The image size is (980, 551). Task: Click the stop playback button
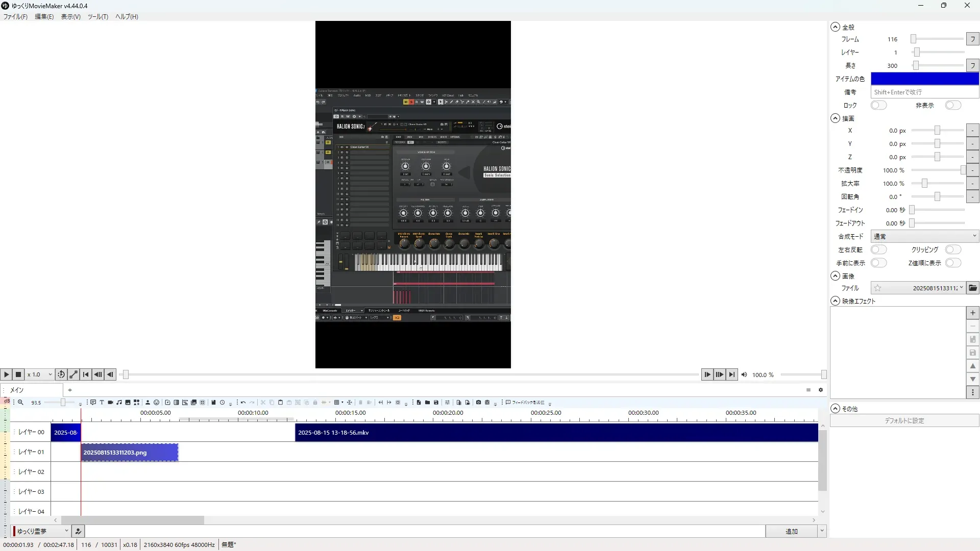point(18,374)
